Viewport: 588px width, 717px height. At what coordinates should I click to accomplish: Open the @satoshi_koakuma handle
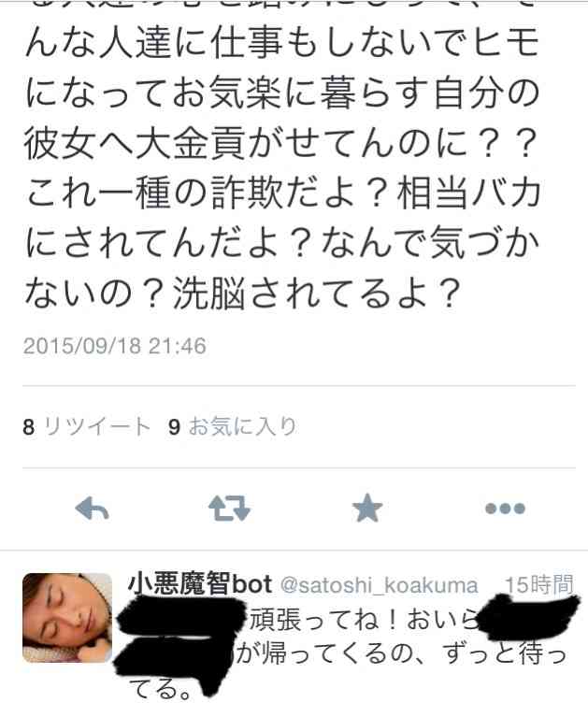point(379,585)
